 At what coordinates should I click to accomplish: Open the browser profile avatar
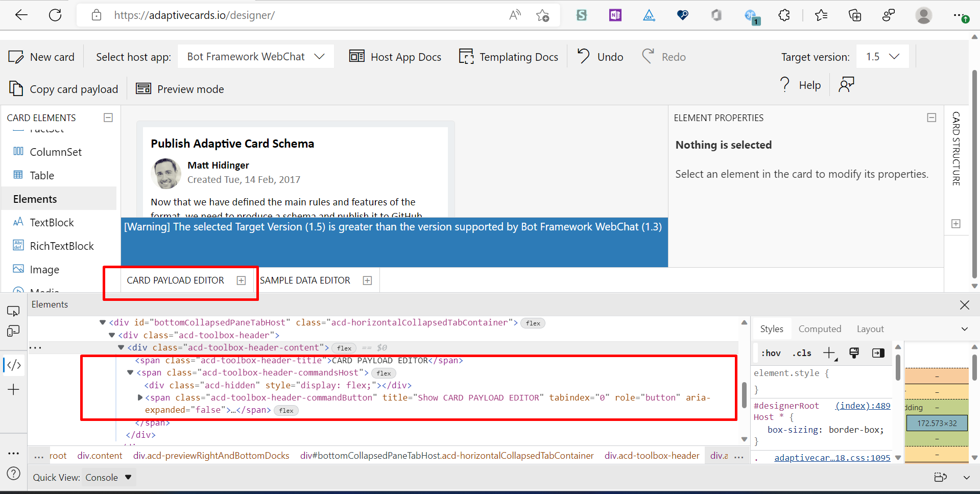(923, 15)
